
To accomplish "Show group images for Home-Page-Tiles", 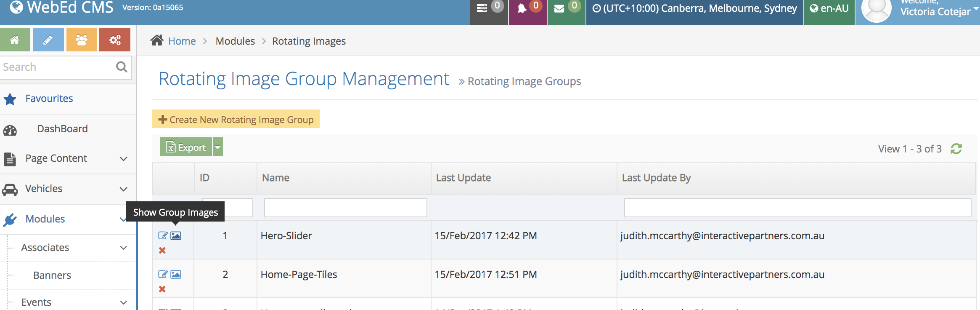I will coord(176,274).
